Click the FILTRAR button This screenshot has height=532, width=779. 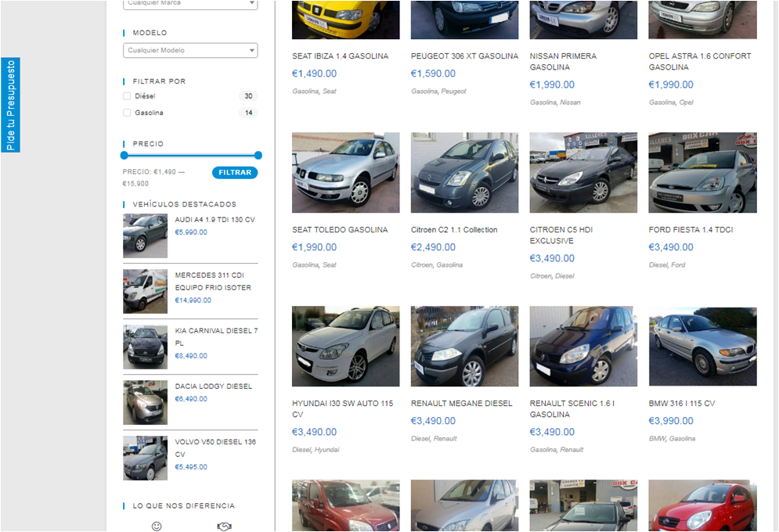(x=235, y=172)
